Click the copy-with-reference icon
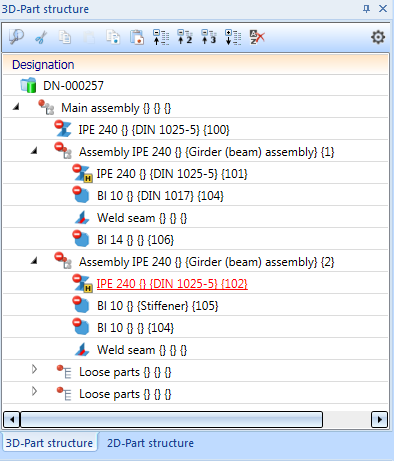 113,37
